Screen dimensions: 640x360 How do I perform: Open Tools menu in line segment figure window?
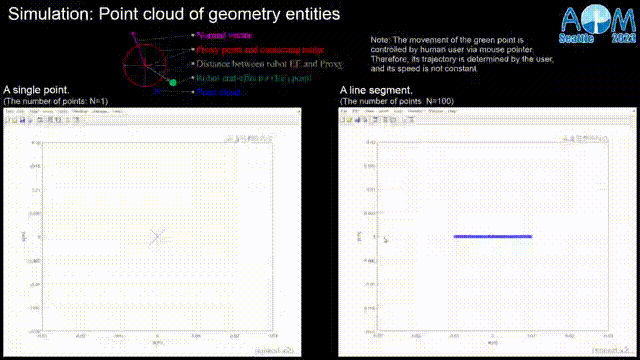(398, 111)
